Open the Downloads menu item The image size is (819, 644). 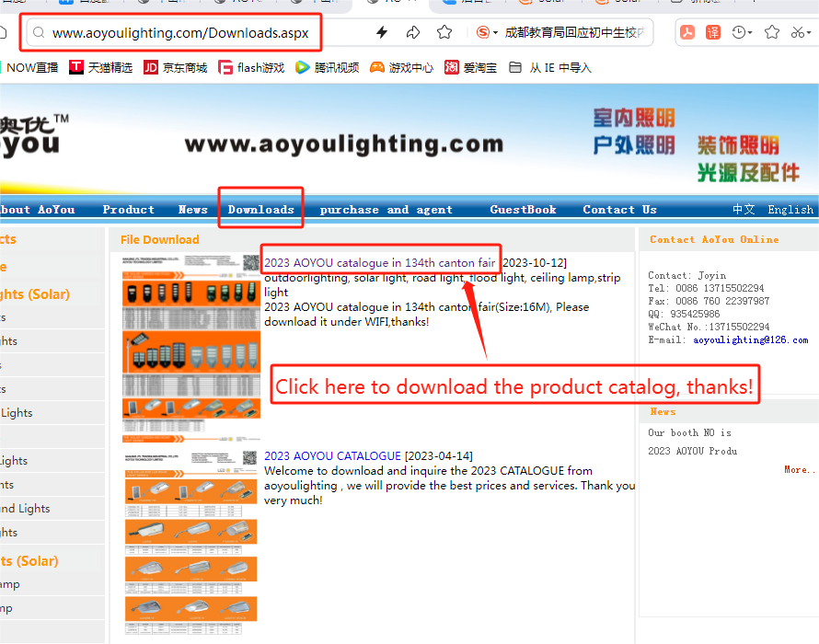[260, 209]
